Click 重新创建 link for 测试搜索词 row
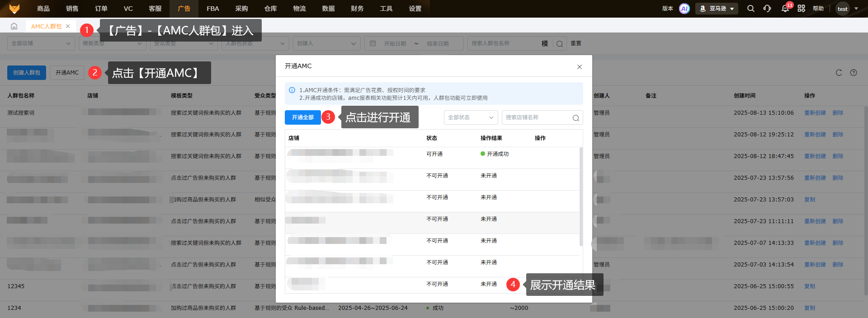 click(815, 113)
